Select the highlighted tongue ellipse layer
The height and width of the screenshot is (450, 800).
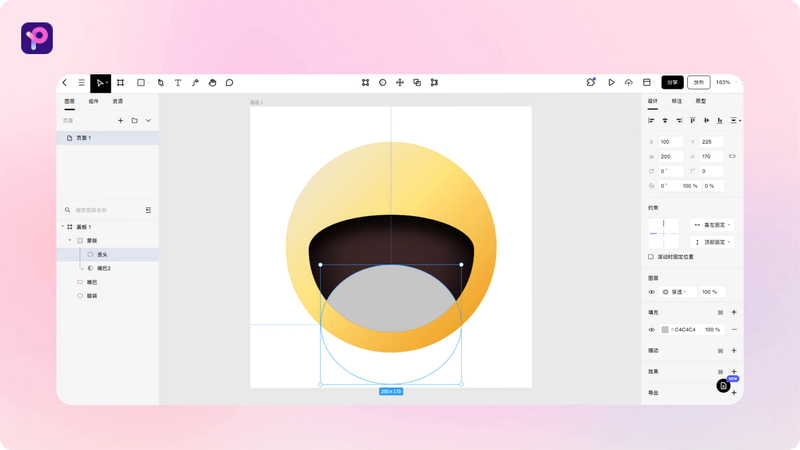tap(108, 255)
